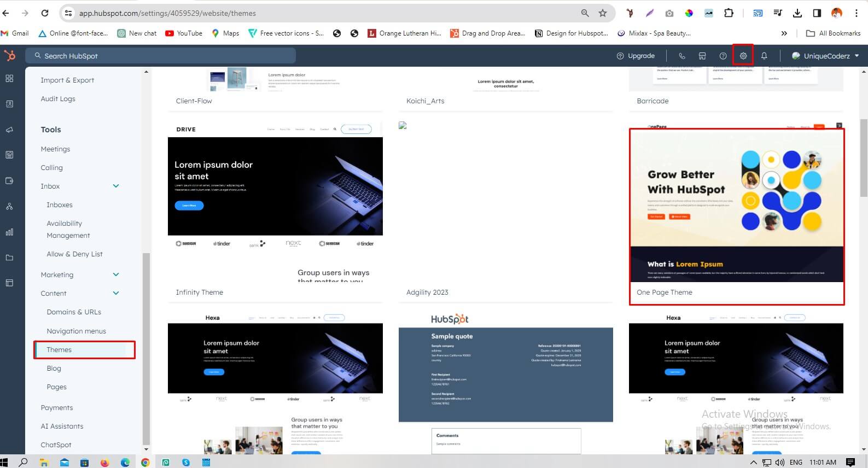Collapse the Marketing section chevron

(x=116, y=274)
